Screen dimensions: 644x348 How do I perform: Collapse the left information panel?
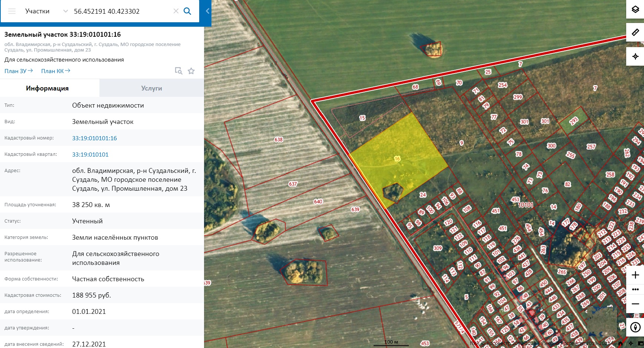pos(207,11)
